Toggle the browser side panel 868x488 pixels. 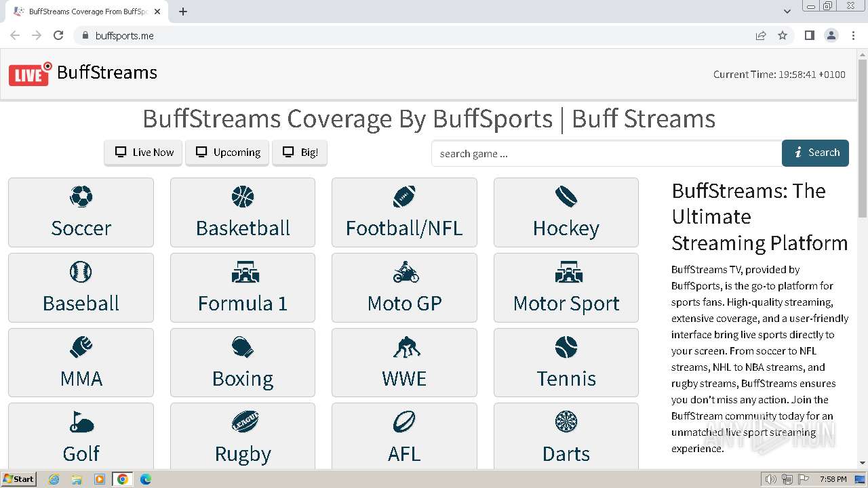809,35
